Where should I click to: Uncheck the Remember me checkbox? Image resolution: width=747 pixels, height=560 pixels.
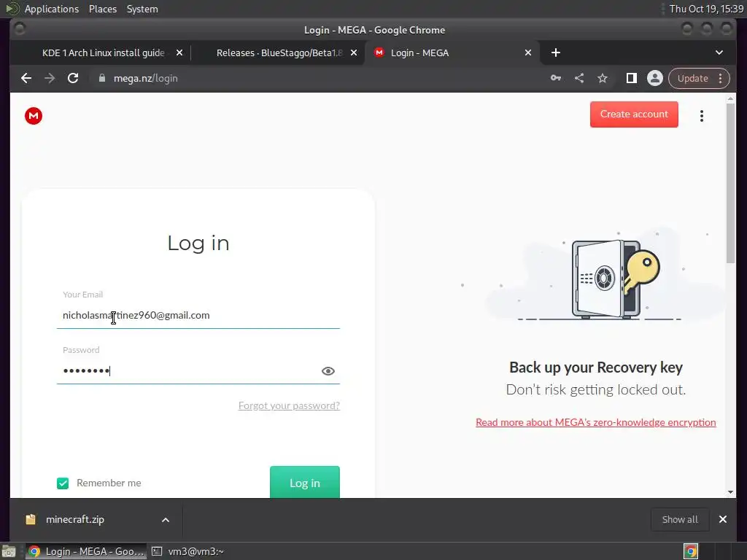[x=63, y=483]
